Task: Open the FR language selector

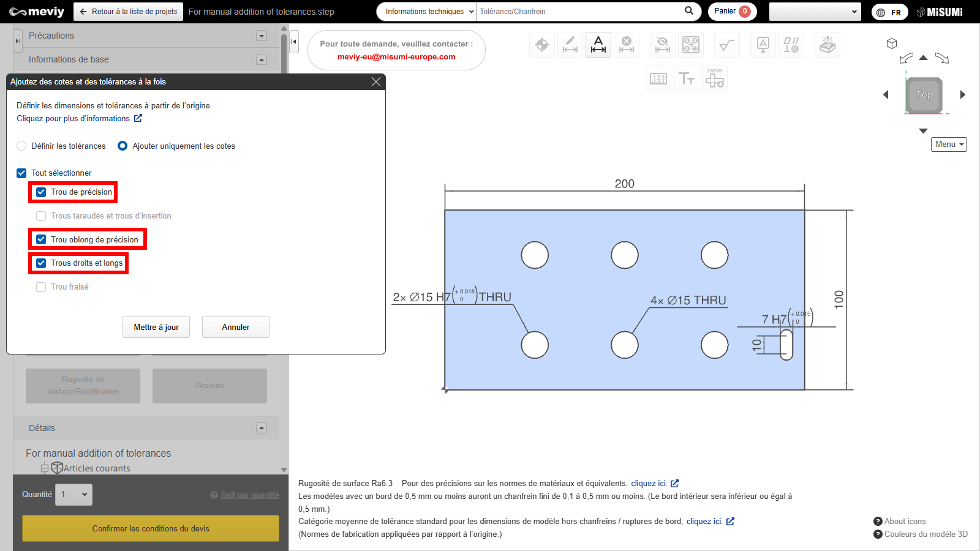Action: (889, 12)
